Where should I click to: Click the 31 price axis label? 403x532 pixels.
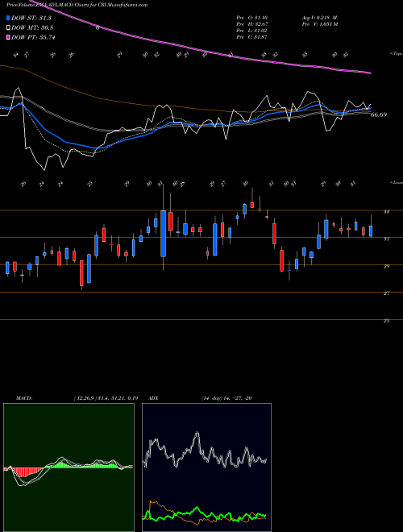[x=386, y=239]
